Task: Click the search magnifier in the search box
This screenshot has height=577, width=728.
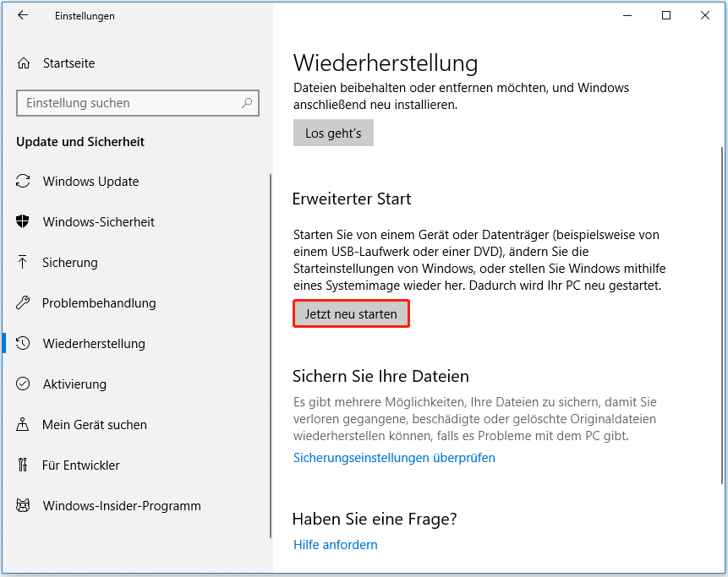Action: pos(246,102)
